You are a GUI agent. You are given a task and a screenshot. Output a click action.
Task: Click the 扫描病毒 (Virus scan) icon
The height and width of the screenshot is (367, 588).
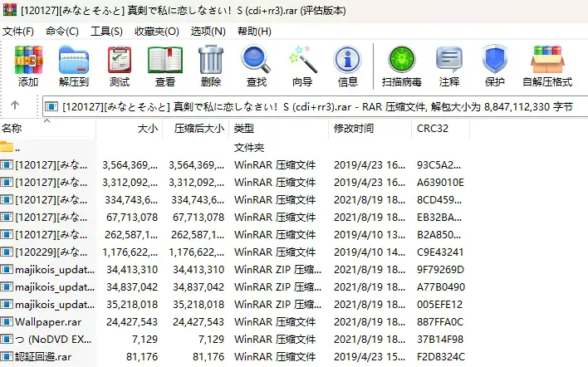402,59
